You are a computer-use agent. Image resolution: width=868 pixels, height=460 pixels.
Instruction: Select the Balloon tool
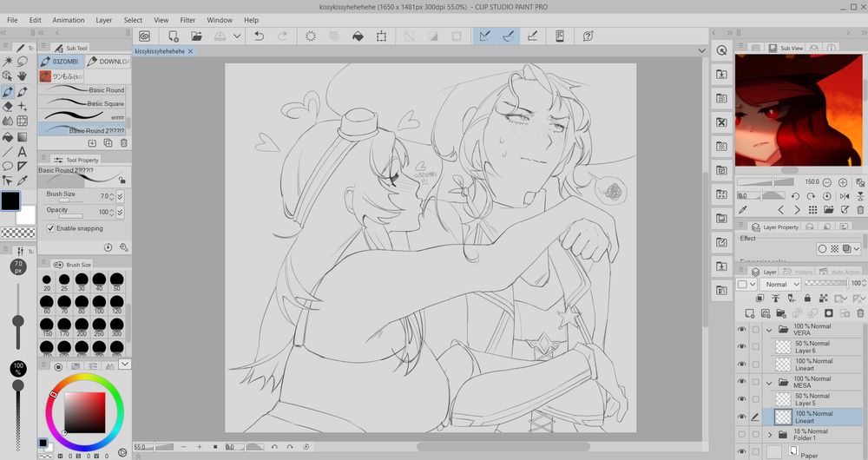tap(8, 166)
